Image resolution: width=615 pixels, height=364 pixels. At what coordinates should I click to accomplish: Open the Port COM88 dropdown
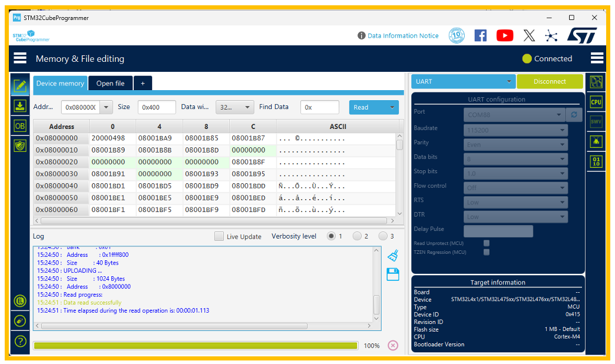coord(514,114)
